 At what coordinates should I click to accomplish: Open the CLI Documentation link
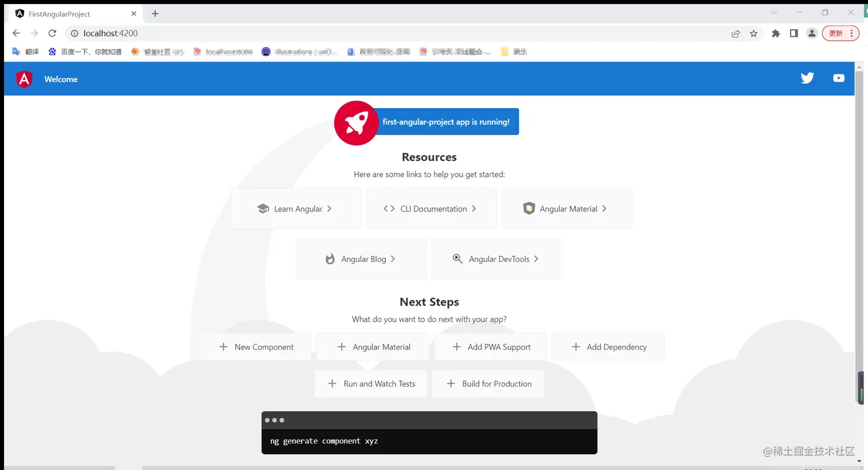click(x=432, y=209)
